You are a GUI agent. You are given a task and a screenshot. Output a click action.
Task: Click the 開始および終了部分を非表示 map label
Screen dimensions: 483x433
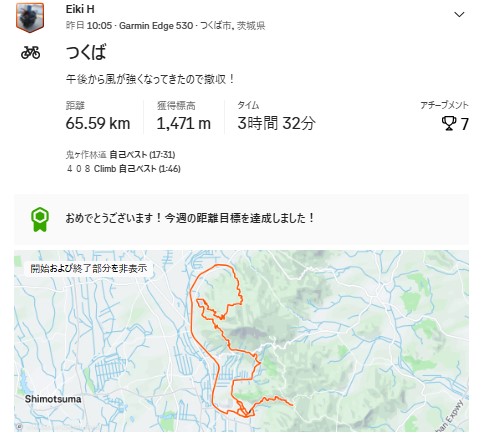89,268
